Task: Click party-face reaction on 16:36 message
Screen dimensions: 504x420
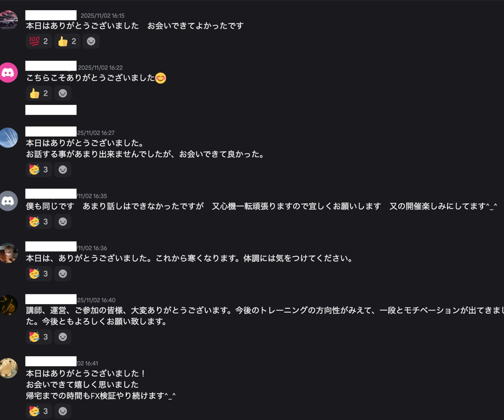Action: pyautogui.click(x=39, y=274)
